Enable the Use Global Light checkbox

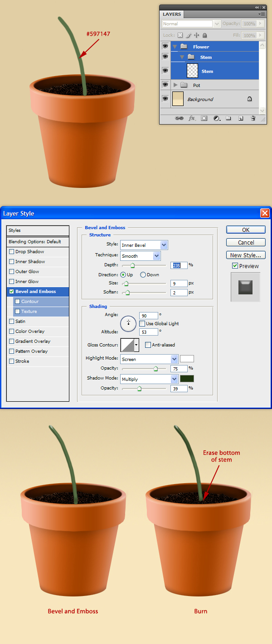tap(142, 324)
